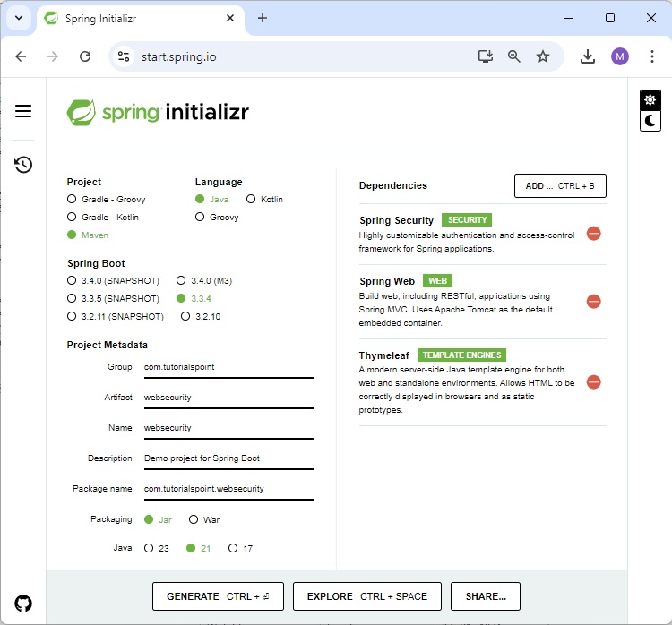The image size is (672, 625).
Task: Select Spring Boot 3.3.4
Action: pyautogui.click(x=194, y=298)
